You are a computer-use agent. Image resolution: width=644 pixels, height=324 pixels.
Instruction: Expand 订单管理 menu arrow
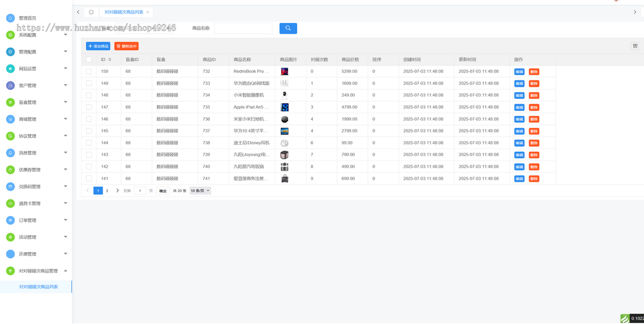(x=65, y=220)
